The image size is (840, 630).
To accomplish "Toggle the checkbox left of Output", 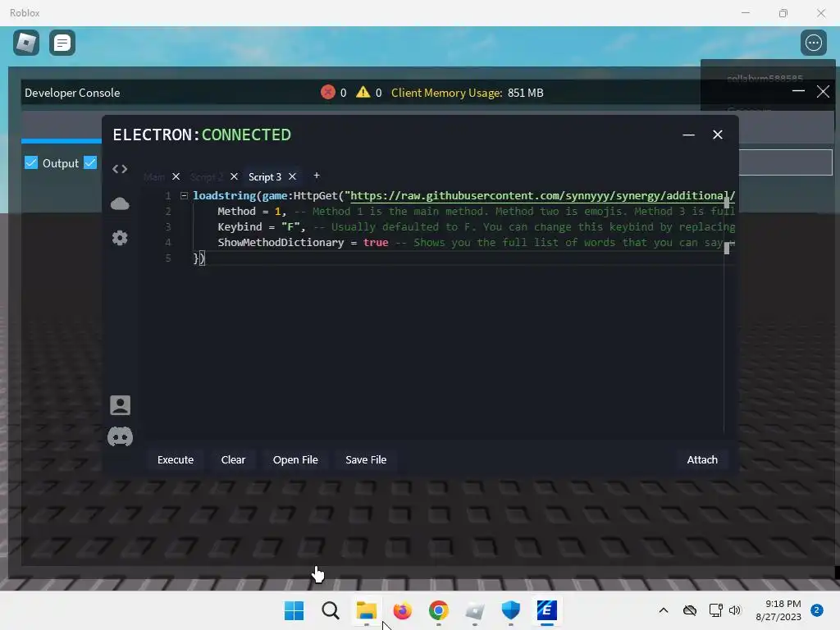I will tap(31, 162).
